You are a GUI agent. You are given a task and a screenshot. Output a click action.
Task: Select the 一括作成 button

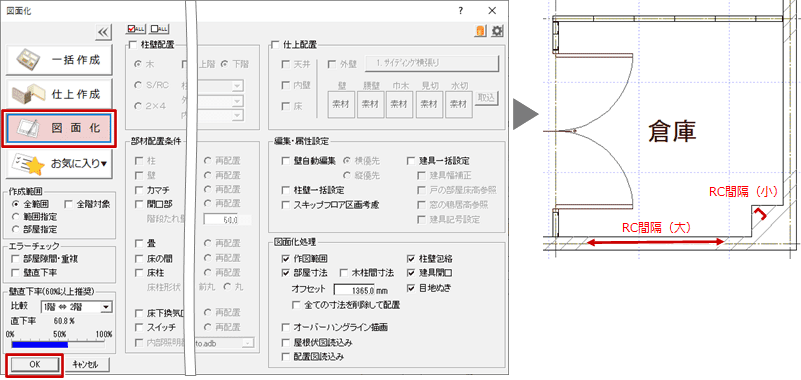point(59,60)
